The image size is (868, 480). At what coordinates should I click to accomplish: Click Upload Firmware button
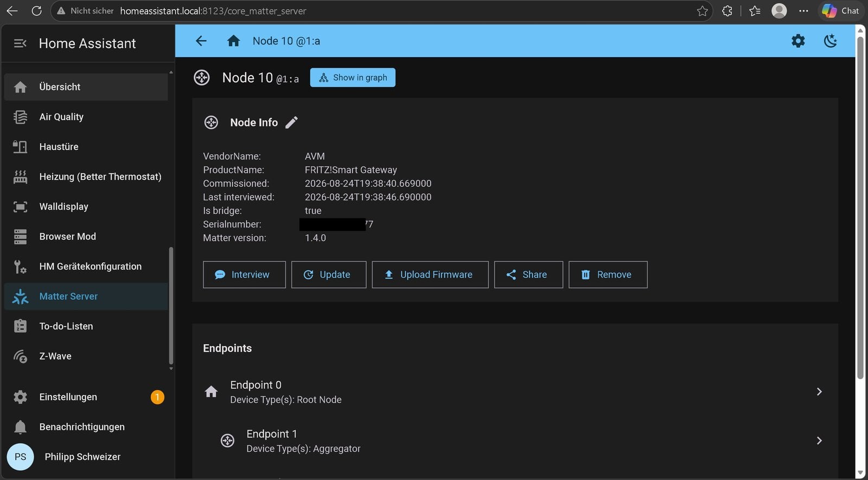click(x=430, y=275)
